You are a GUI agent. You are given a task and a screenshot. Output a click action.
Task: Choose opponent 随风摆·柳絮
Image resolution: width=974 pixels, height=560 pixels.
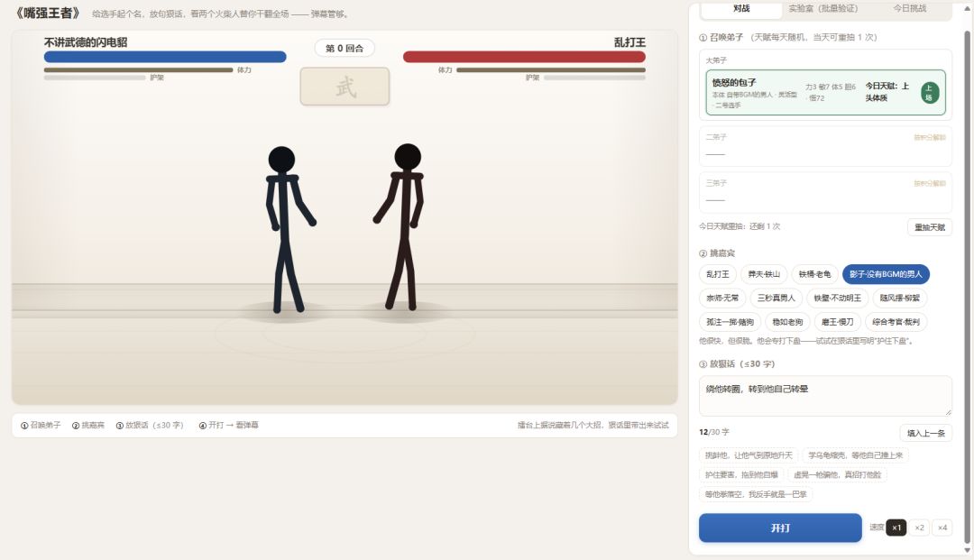click(899, 298)
